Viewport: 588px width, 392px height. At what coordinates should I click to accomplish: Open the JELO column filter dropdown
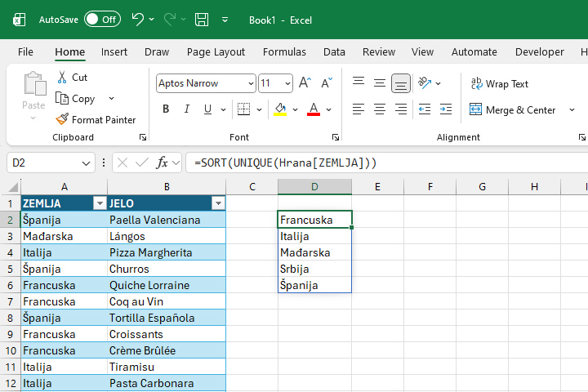coord(217,203)
